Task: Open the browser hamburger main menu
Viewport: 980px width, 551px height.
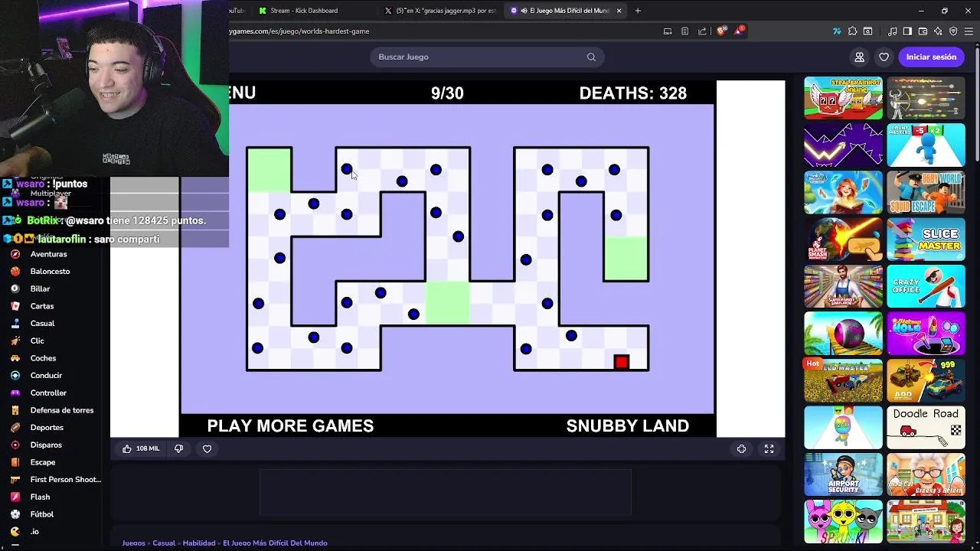Action: point(969,31)
